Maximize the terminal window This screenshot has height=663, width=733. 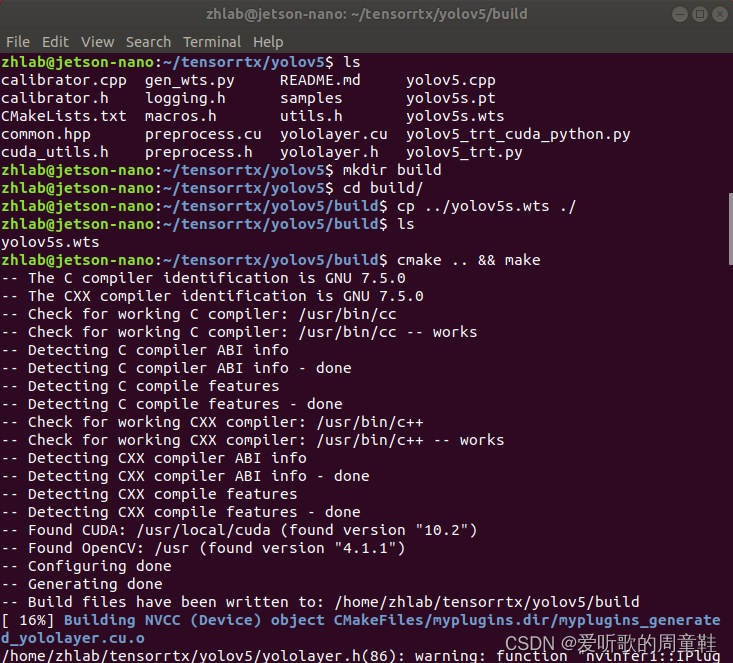point(700,14)
